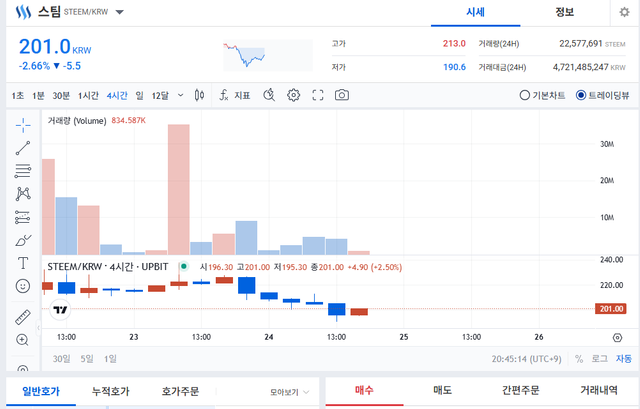The width and height of the screenshot is (640, 409).
Task: Click the 201.00 current price label
Action: click(x=611, y=309)
